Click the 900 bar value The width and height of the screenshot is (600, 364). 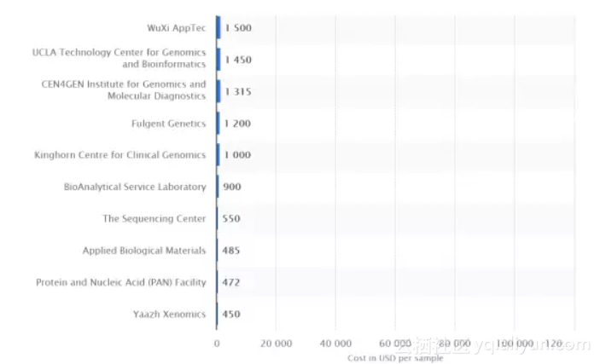(232, 187)
